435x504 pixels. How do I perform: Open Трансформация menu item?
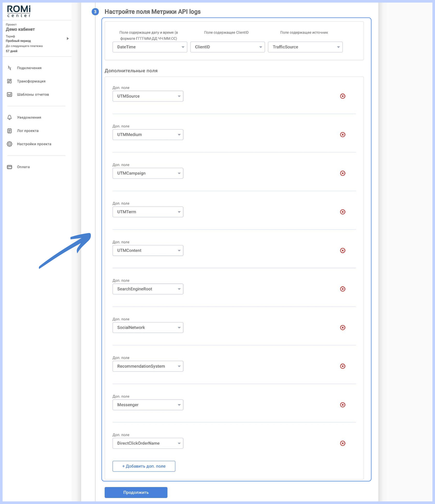click(31, 81)
